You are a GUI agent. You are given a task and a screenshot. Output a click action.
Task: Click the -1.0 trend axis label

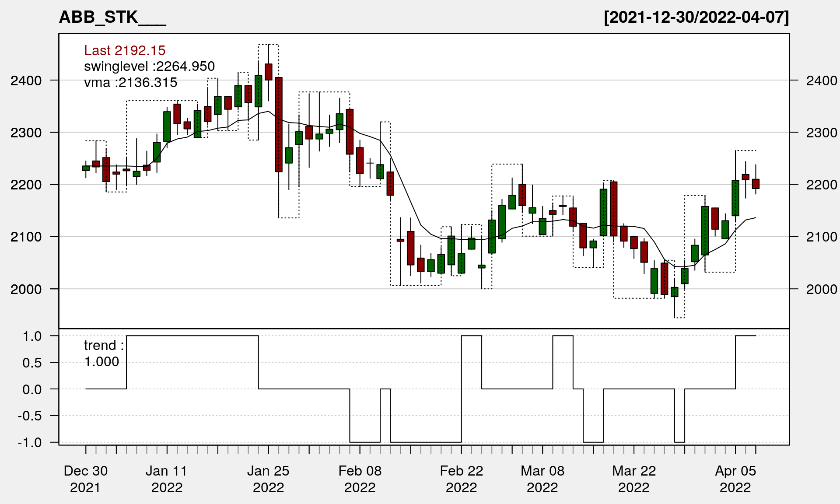pyautogui.click(x=30, y=442)
